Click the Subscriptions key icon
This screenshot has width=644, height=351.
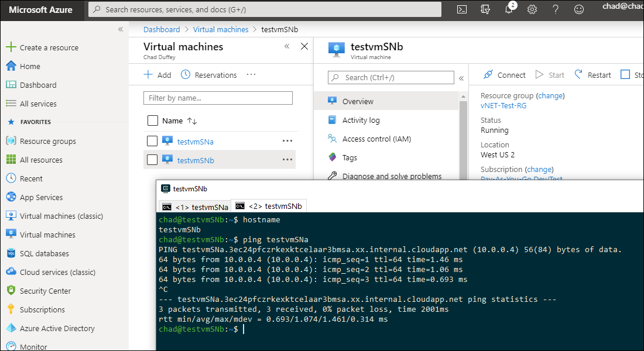pyautogui.click(x=11, y=309)
